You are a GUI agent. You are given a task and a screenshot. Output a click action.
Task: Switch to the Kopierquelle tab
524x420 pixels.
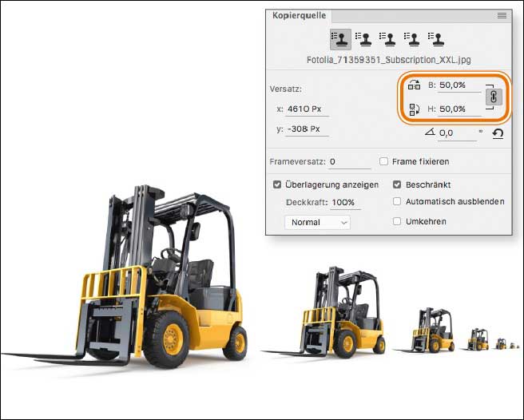pos(299,15)
